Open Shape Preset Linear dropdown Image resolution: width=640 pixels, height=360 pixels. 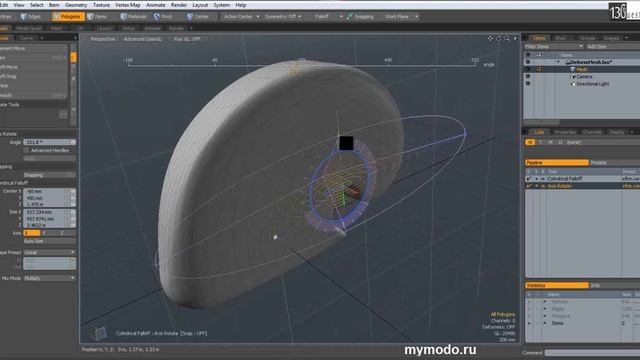[x=49, y=252]
